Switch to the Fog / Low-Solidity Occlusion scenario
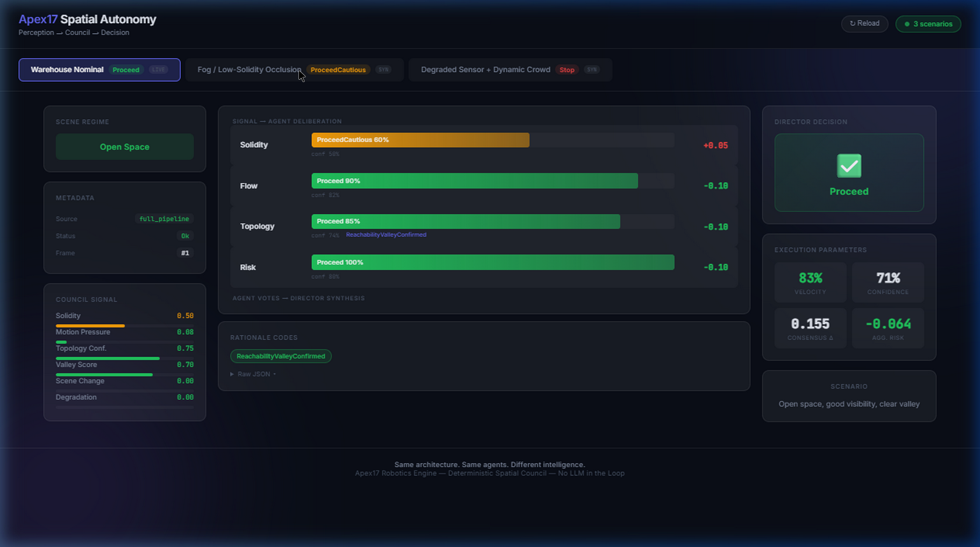This screenshot has width=980, height=547. [x=249, y=69]
